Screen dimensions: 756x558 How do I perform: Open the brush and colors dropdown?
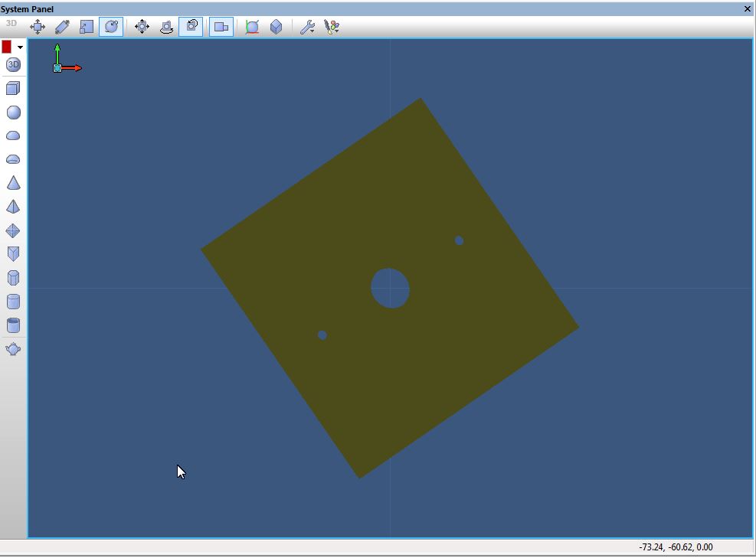tap(332, 27)
